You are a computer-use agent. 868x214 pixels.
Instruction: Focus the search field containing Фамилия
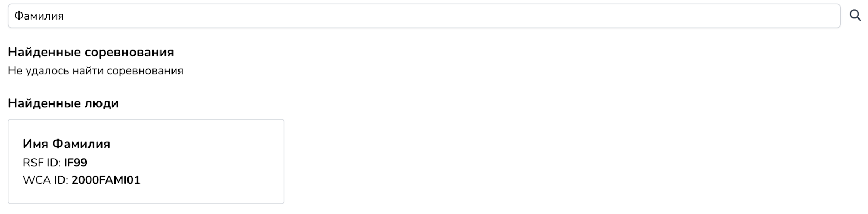click(x=424, y=16)
